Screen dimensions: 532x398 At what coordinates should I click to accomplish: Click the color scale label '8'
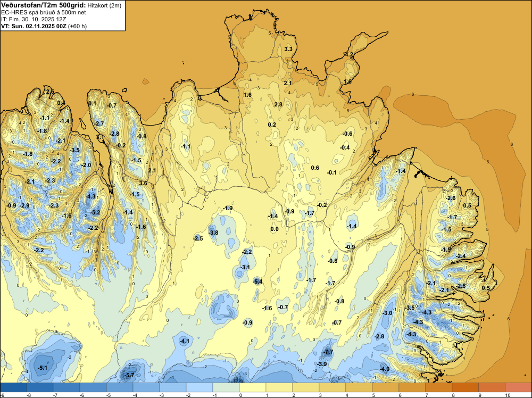(453, 395)
